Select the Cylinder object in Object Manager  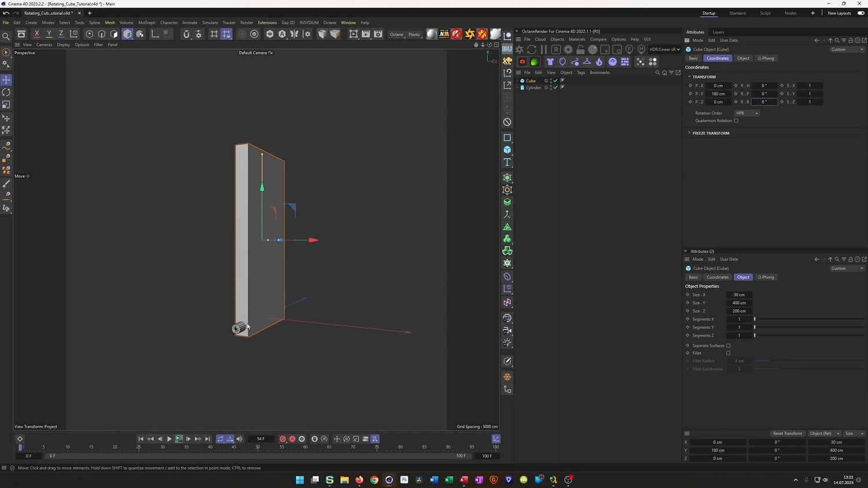534,88
